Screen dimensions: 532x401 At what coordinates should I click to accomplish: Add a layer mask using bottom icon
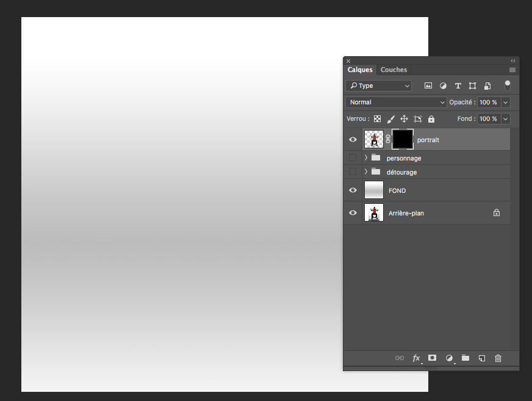point(433,358)
